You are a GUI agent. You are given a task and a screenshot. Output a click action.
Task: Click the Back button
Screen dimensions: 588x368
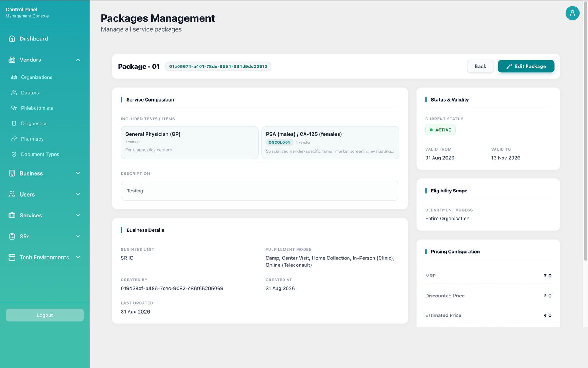click(x=480, y=66)
